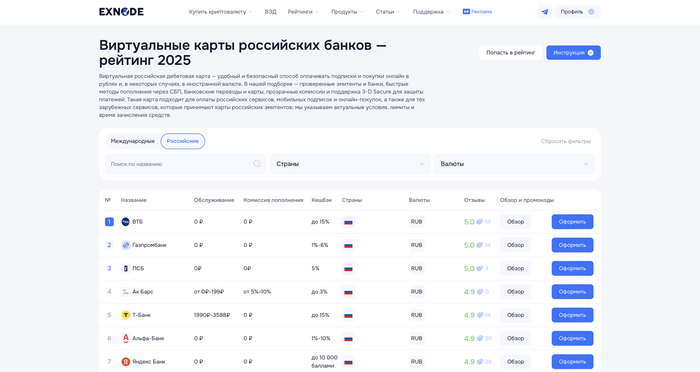Click the Russia flag in Ак Барс row

tap(348, 292)
